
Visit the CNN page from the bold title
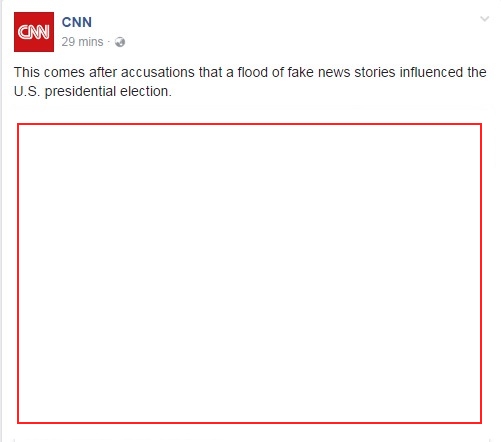(77, 22)
